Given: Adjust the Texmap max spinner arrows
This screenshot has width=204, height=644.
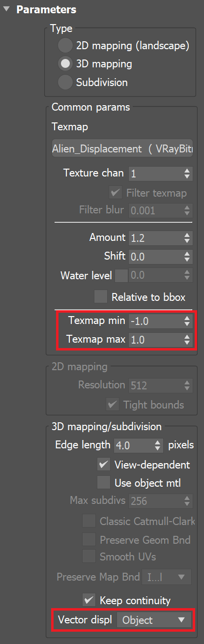Looking at the screenshot, I should (187, 340).
